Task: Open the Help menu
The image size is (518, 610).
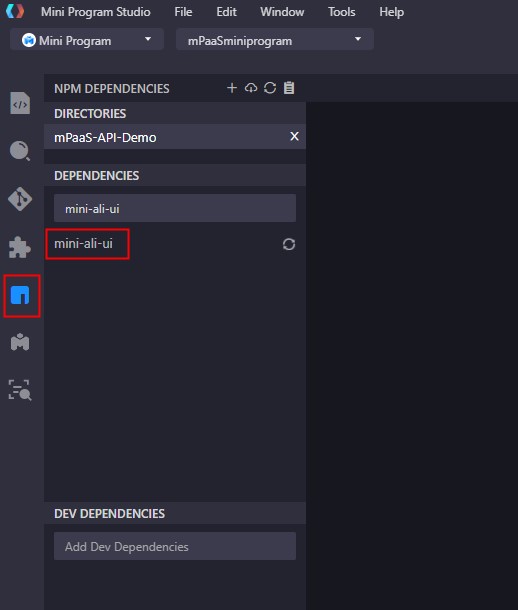Action: 392,12
